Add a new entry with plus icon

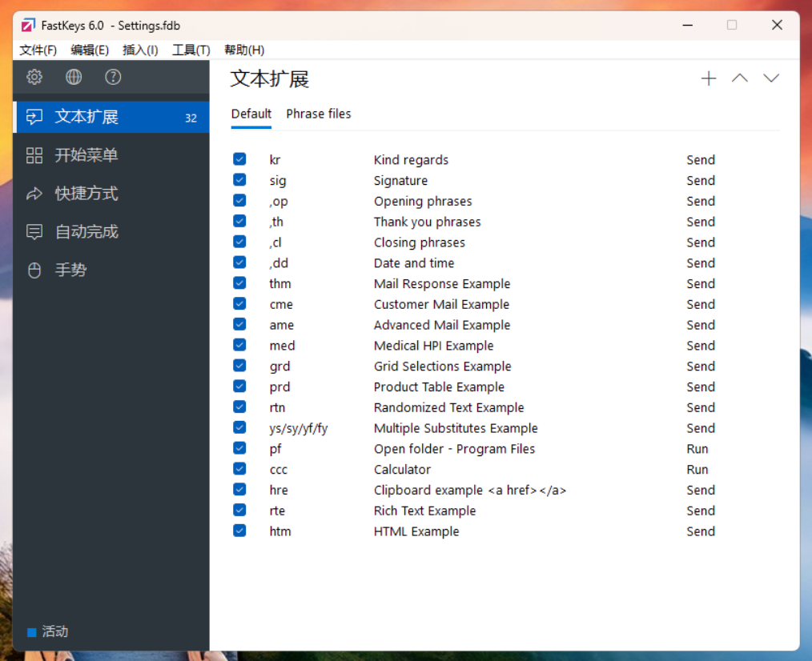(x=709, y=78)
